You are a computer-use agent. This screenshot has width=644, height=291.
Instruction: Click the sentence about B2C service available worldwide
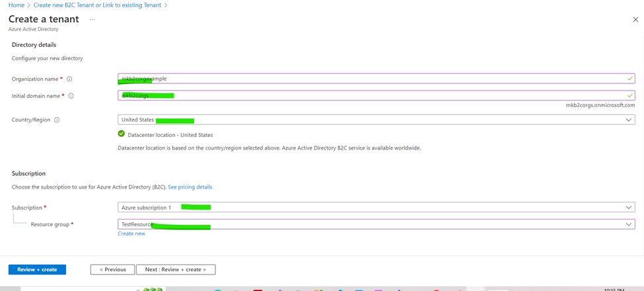pyautogui.click(x=269, y=148)
